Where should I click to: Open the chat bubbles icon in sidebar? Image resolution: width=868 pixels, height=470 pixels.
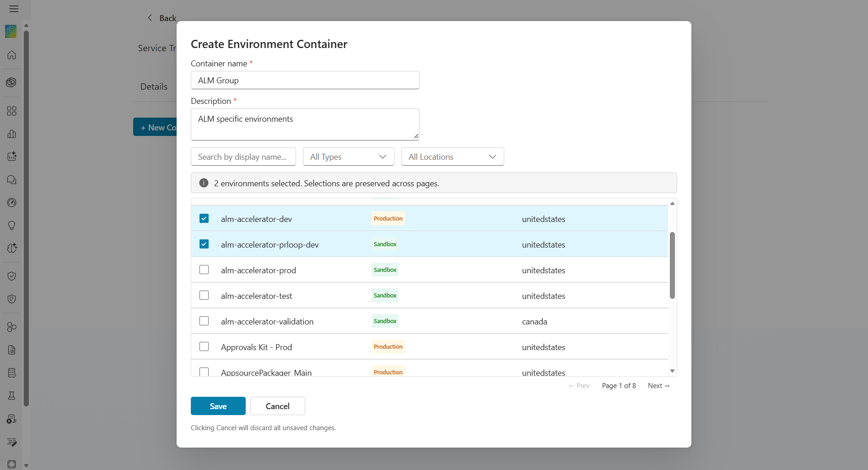tap(12, 179)
